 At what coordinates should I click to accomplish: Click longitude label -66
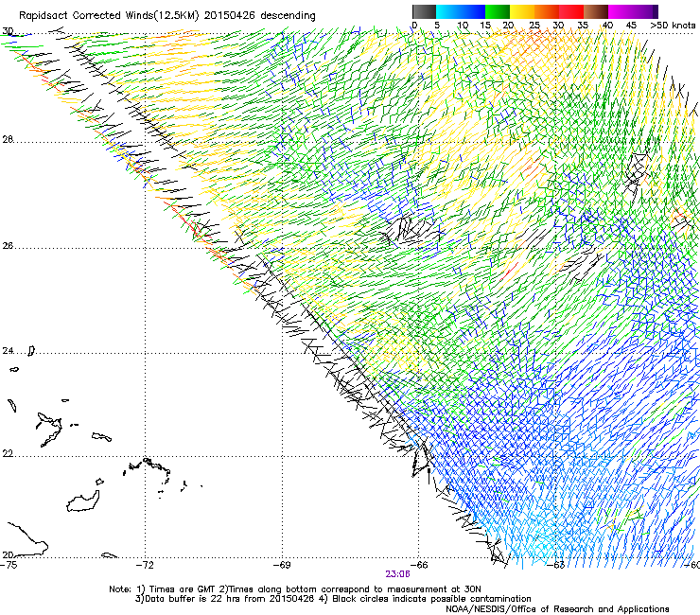tap(419, 565)
